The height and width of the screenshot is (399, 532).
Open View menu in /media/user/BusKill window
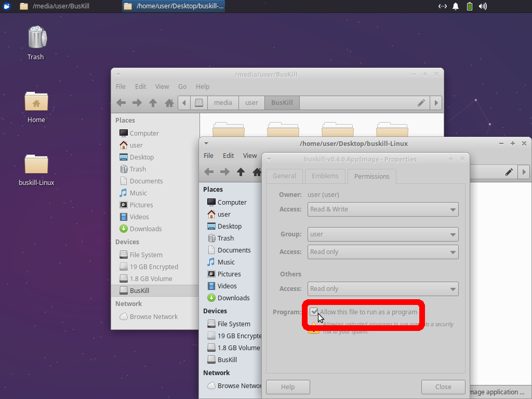162,87
